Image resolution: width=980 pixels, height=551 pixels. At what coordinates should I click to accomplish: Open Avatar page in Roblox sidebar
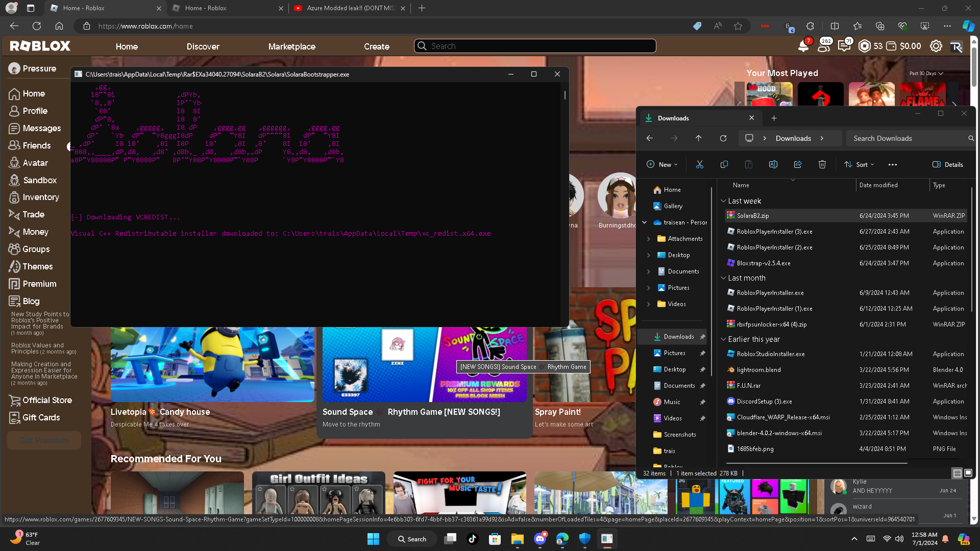coord(35,163)
